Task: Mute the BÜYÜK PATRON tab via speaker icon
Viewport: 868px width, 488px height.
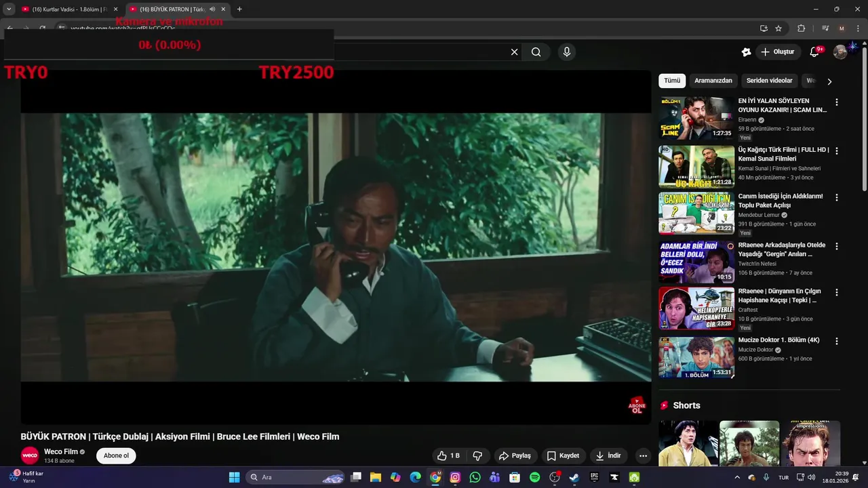Action: [x=213, y=9]
